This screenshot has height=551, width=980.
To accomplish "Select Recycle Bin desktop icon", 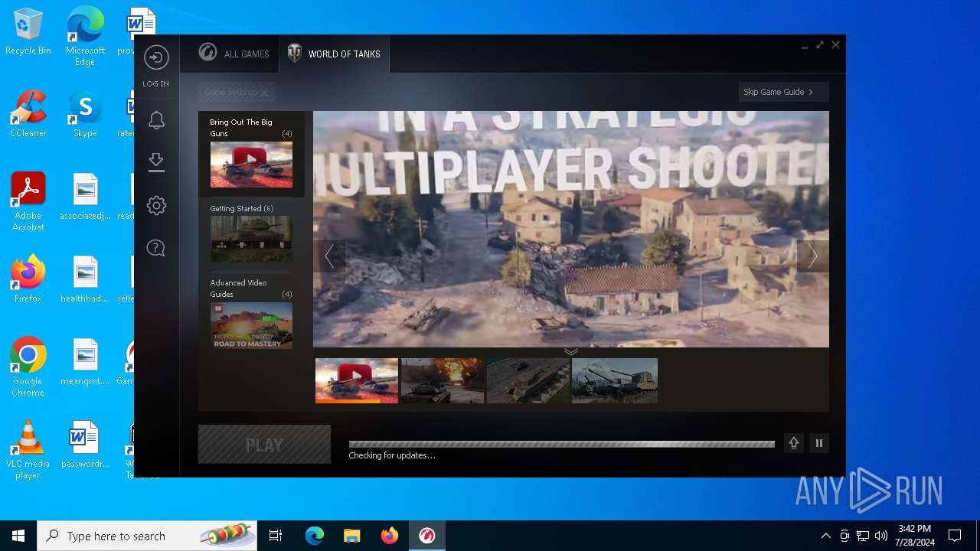I will click(x=28, y=32).
